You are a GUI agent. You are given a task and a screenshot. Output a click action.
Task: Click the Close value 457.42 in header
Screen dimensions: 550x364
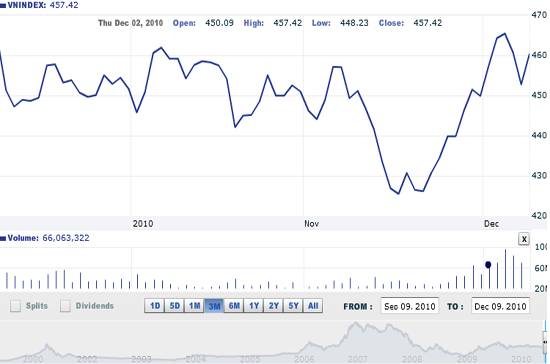[x=428, y=23]
